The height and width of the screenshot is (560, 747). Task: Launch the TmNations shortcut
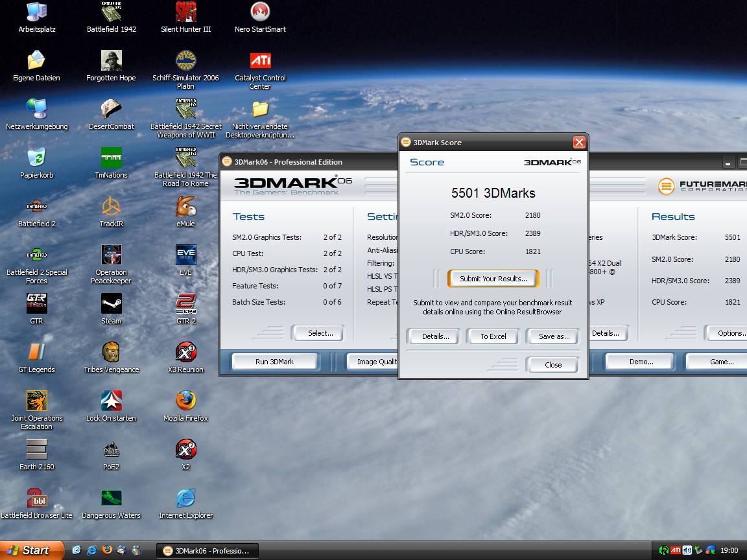click(x=111, y=163)
